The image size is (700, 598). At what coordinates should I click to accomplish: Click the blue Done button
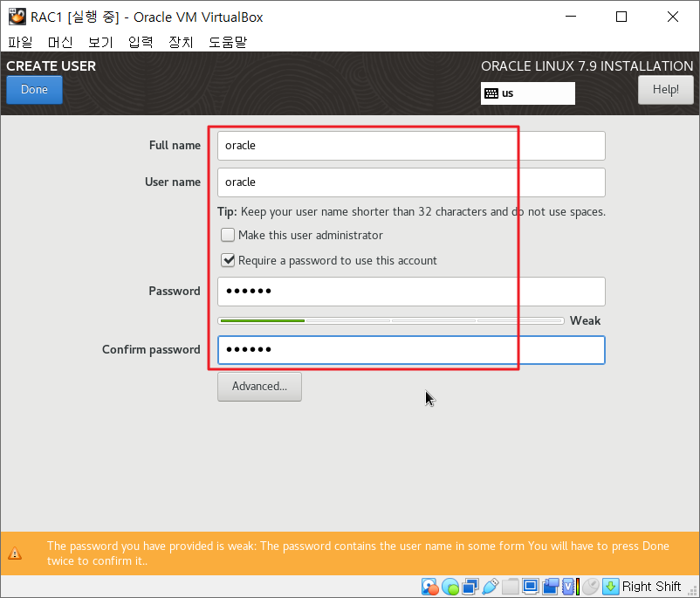[34, 90]
